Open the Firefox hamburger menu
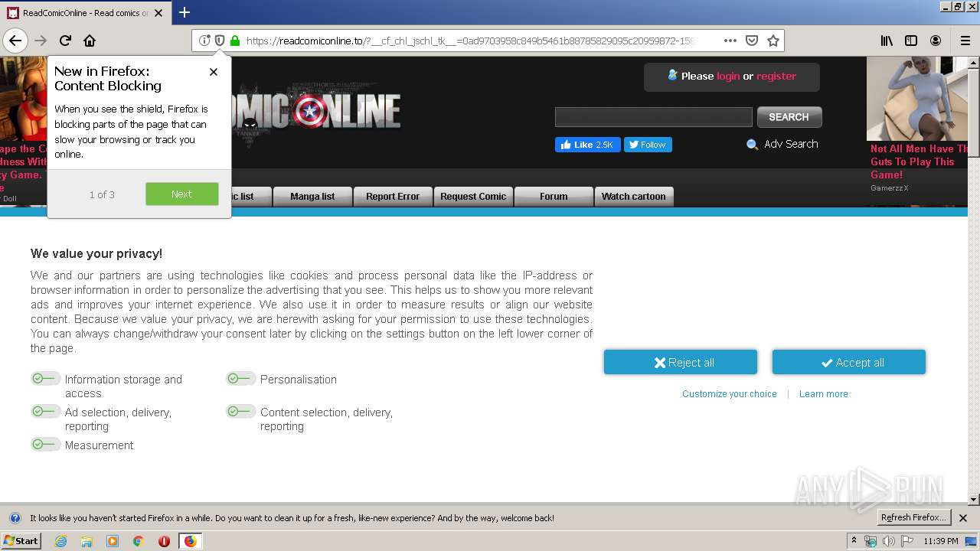This screenshot has width=980, height=551. tap(965, 41)
